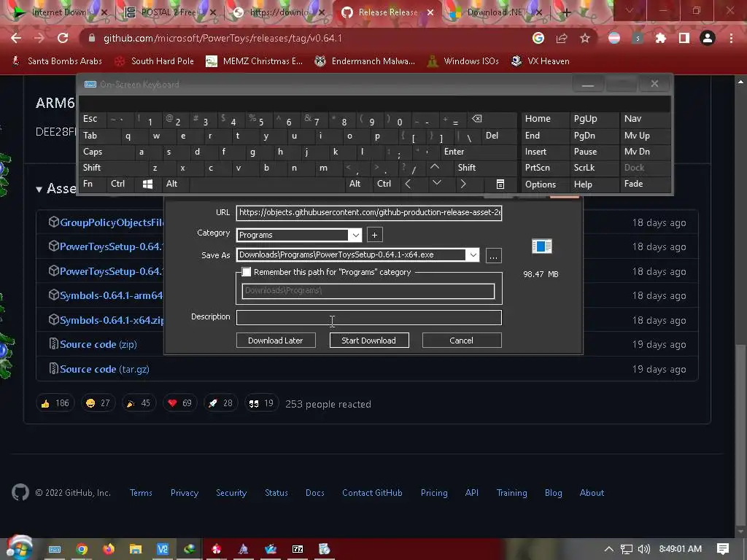
Task: Collapse the Assets section triangle
Action: 39,189
